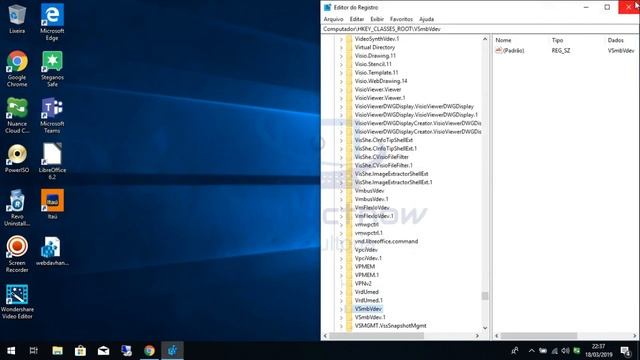The image size is (640, 360).
Task: Open the Editar menu
Action: (357, 19)
